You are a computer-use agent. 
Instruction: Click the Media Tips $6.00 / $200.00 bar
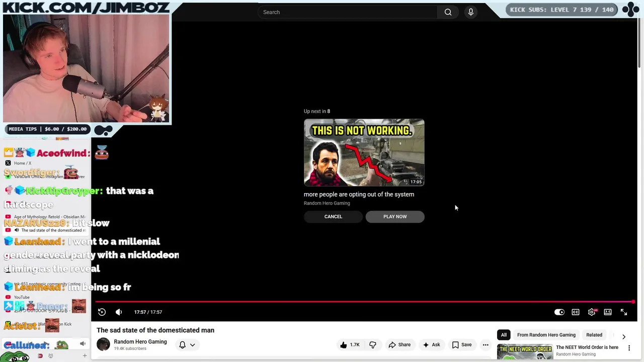pyautogui.click(x=48, y=129)
